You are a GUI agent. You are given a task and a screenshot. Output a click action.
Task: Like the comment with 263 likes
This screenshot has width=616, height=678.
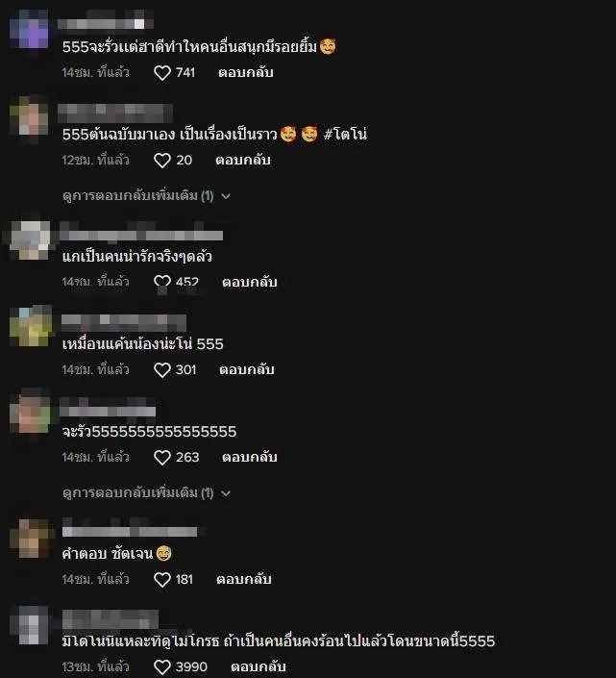162,458
